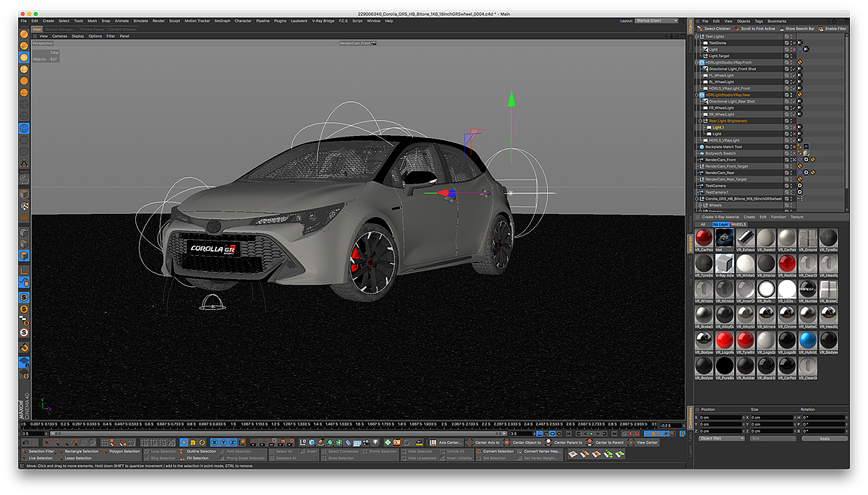
Task: Click the X Position input field
Action: click(720, 418)
